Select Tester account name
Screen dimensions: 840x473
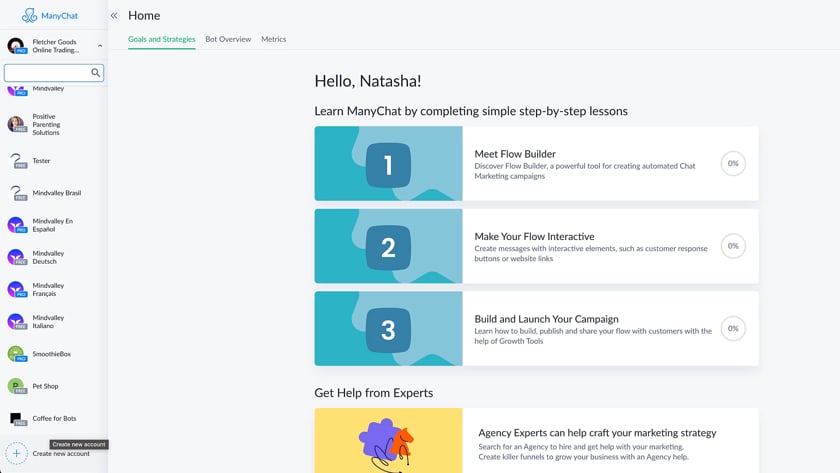[41, 161]
